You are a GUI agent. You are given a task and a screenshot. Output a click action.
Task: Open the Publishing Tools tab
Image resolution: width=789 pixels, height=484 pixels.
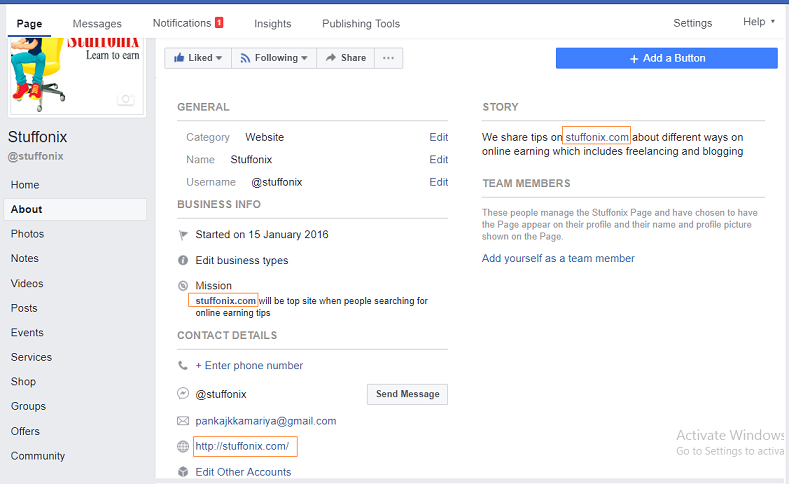point(361,24)
